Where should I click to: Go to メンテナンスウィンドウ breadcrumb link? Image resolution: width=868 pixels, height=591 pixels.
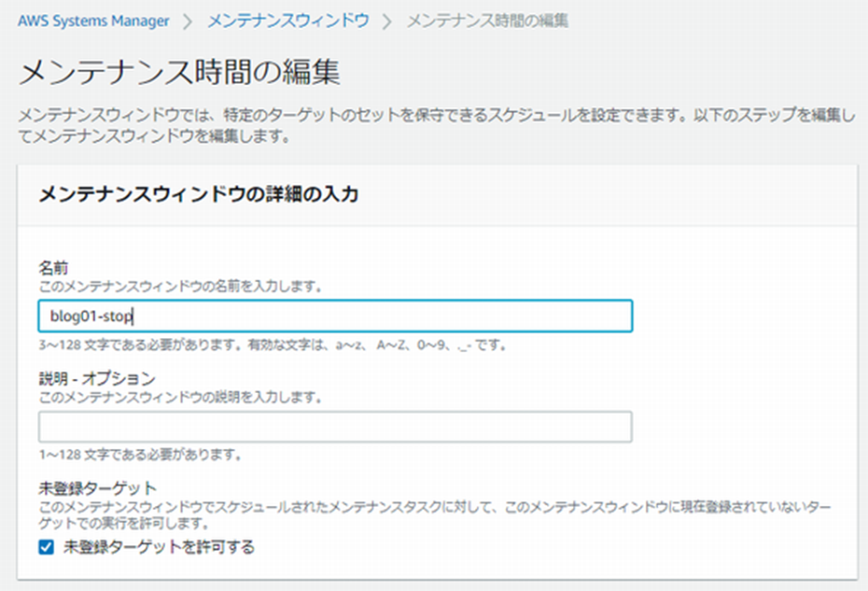tap(288, 21)
